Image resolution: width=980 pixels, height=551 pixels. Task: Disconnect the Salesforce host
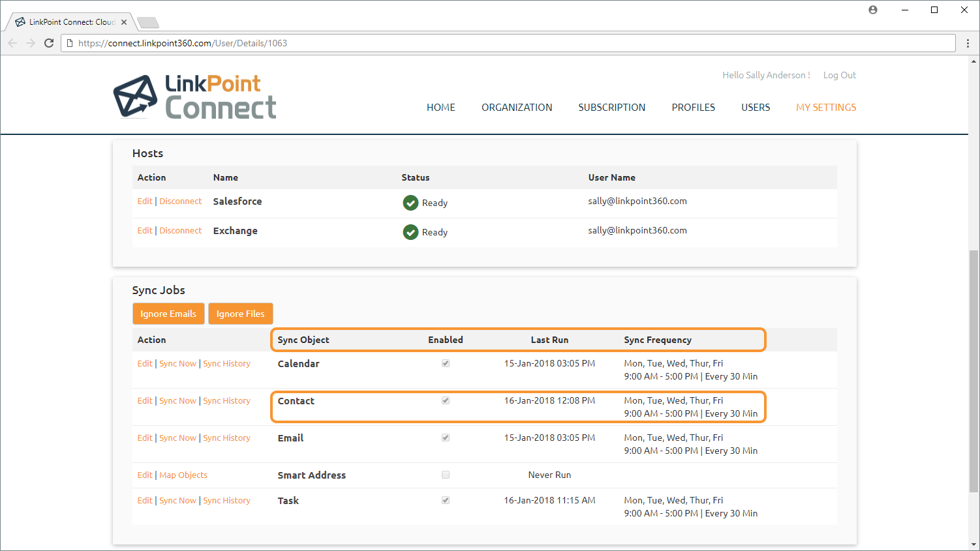pos(181,201)
